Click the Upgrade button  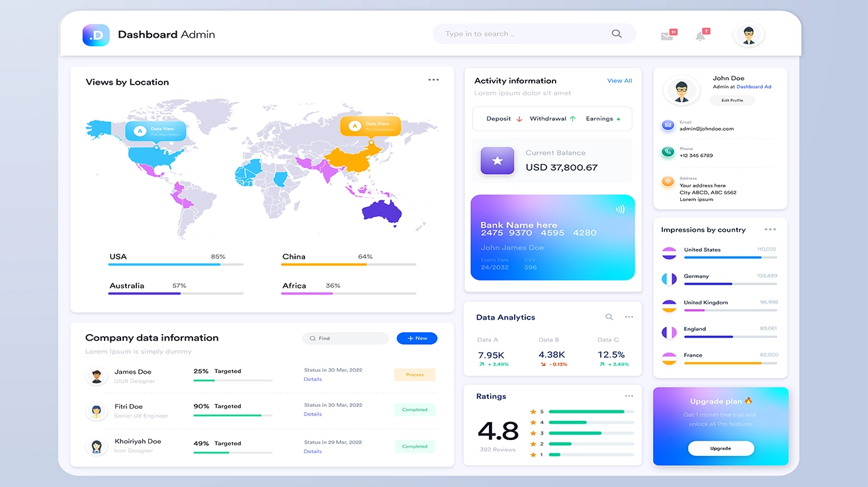(720, 449)
